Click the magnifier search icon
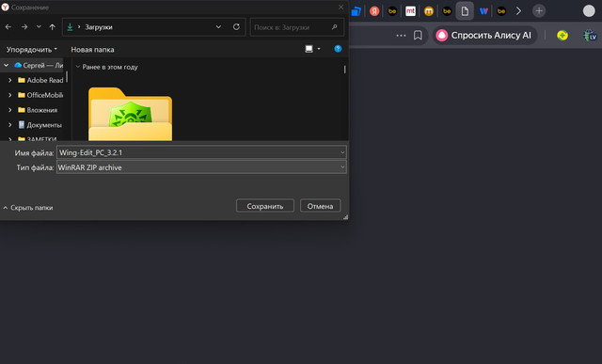The image size is (602, 364). tap(335, 27)
